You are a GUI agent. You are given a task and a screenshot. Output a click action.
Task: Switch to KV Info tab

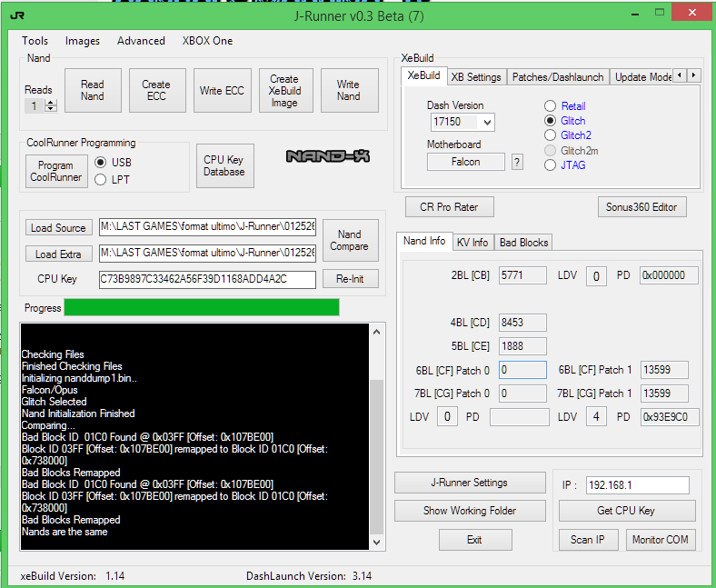472,243
